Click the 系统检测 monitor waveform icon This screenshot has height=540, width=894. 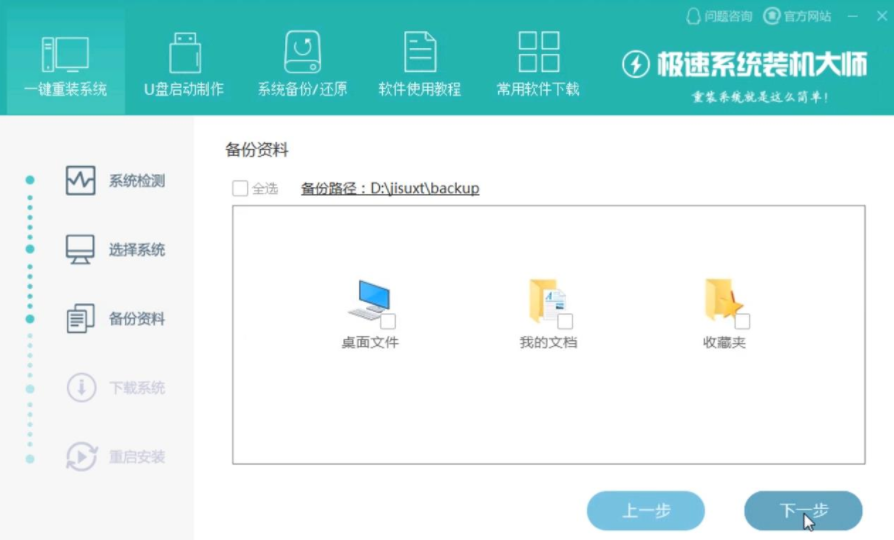click(80, 181)
